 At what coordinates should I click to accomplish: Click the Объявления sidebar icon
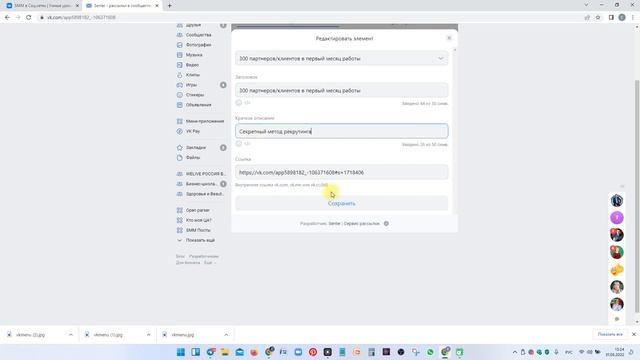tap(180, 105)
